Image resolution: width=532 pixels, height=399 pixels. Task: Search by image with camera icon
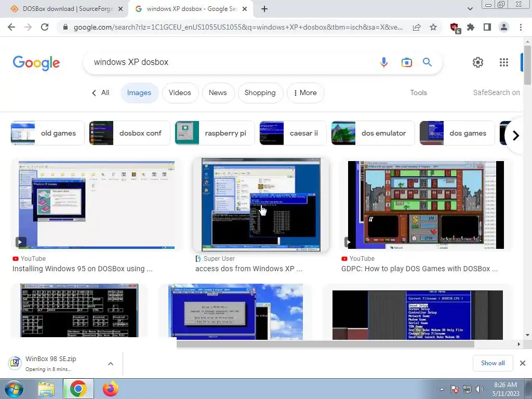[406, 62]
